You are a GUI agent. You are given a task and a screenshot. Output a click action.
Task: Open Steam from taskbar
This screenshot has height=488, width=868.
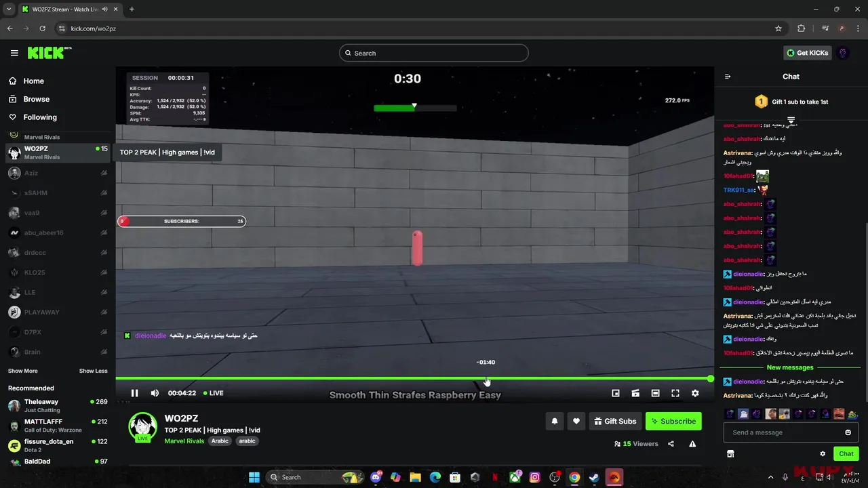[x=594, y=477]
